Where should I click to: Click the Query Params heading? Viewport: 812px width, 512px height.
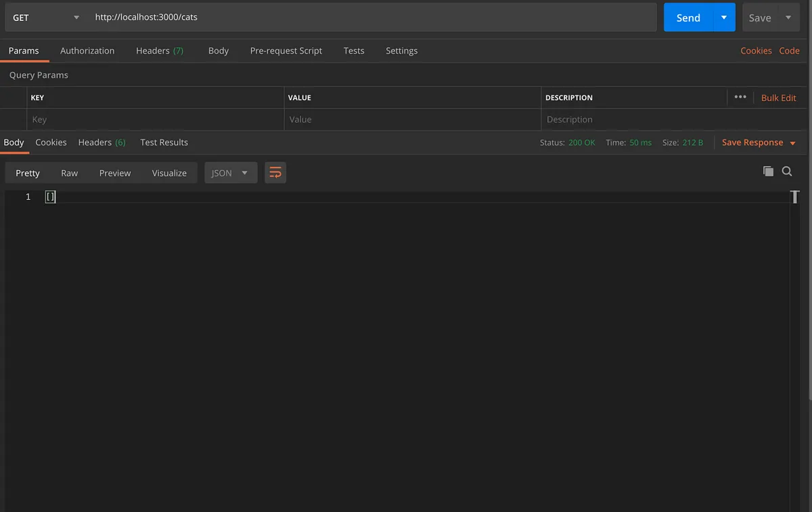(39, 75)
